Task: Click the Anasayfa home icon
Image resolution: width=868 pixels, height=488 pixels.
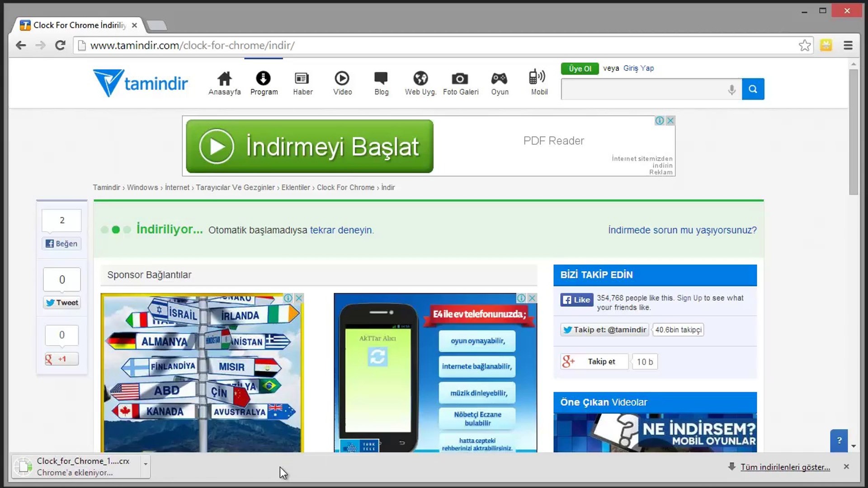Action: click(x=224, y=79)
